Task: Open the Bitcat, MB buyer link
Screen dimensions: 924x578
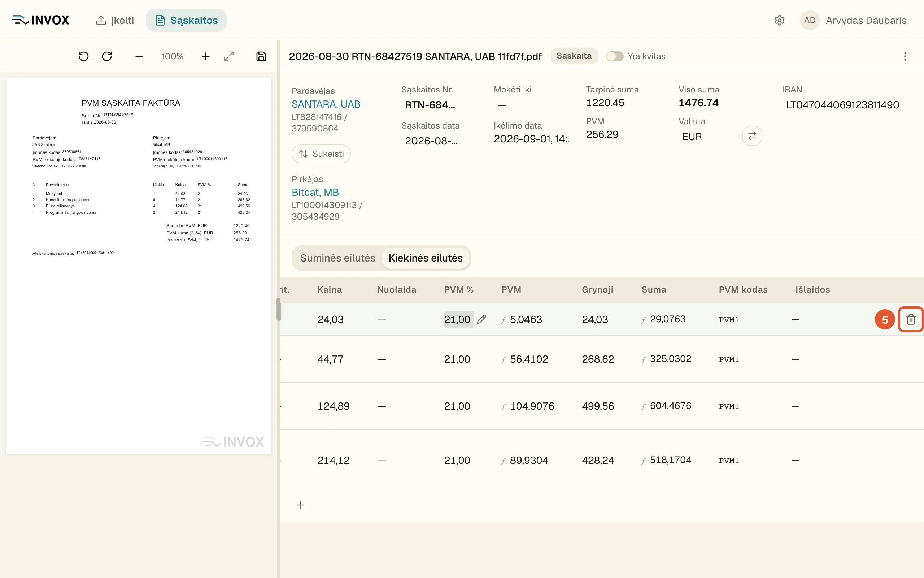Action: coord(315,192)
